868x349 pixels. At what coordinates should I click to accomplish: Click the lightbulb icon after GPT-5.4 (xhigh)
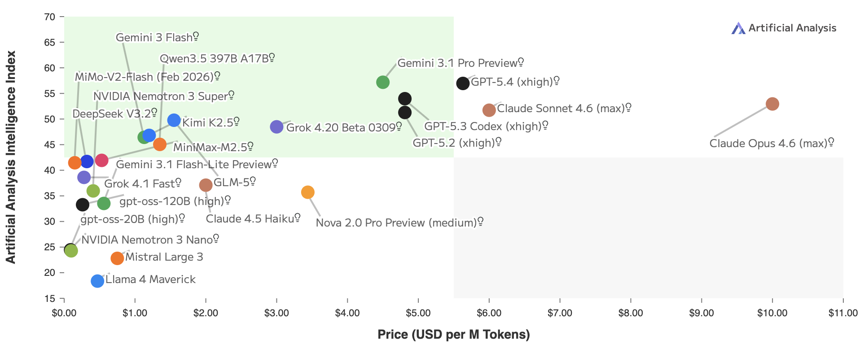pos(557,81)
